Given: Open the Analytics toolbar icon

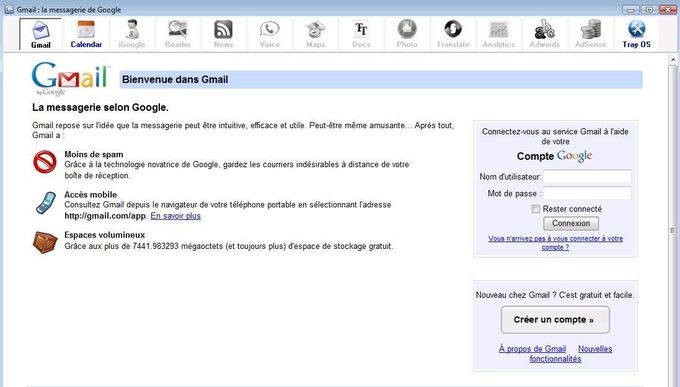Looking at the screenshot, I should [x=499, y=34].
